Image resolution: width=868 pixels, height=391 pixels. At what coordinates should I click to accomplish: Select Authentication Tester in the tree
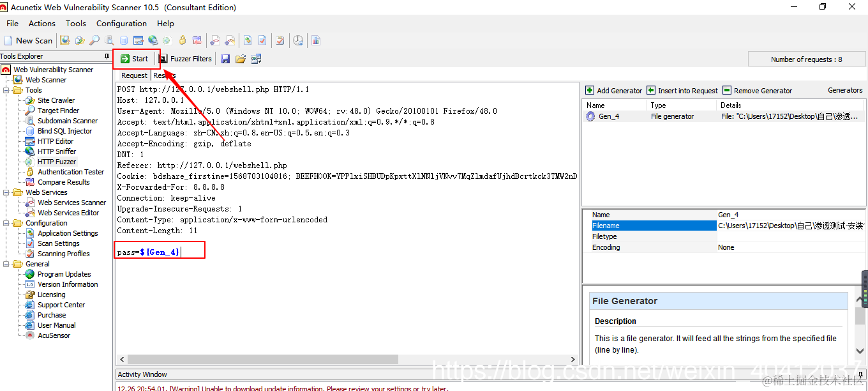71,172
